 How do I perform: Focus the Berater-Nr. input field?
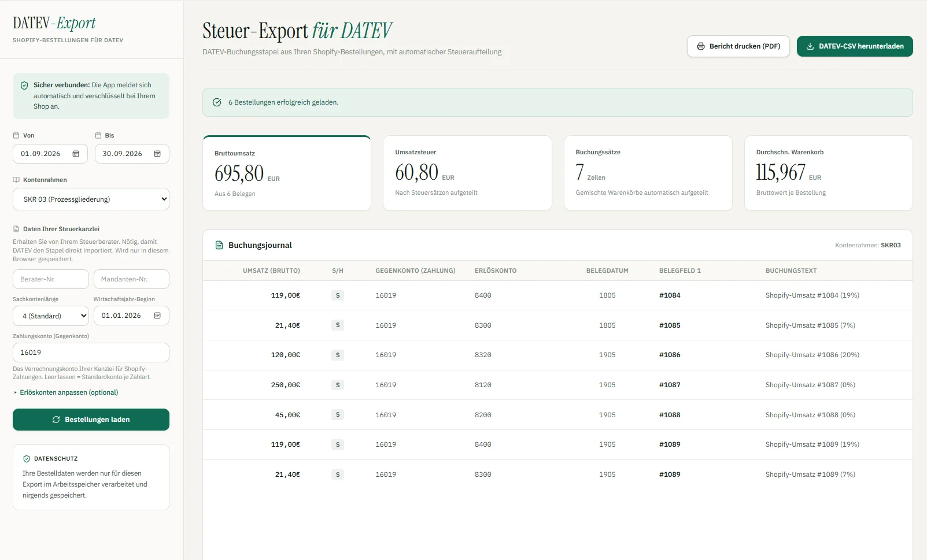coord(51,279)
